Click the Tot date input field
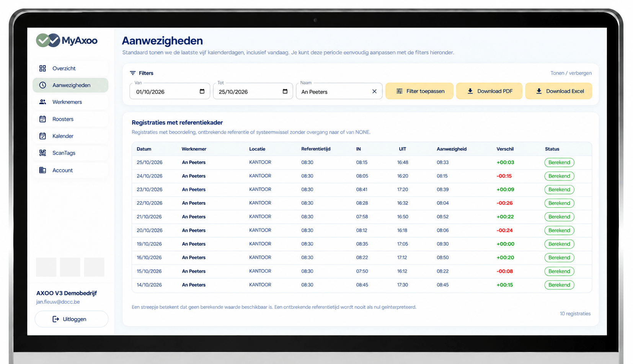This screenshot has height=364, width=633. coord(253,91)
